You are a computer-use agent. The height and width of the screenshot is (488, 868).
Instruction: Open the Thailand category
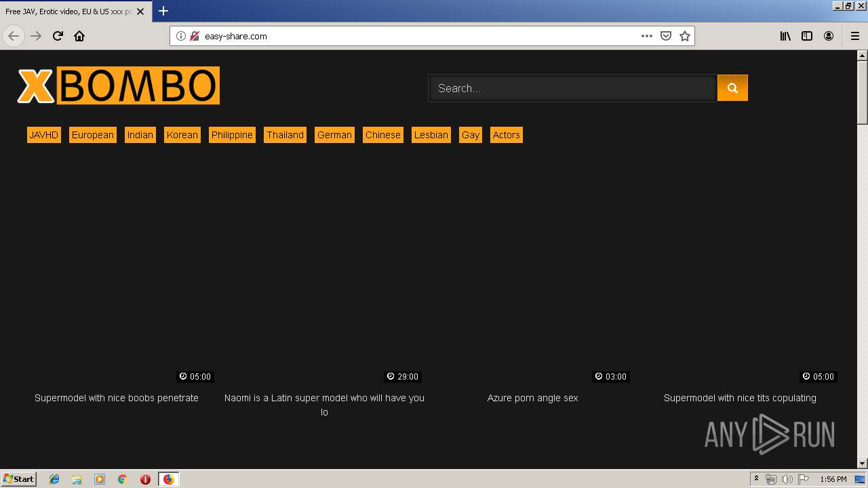pos(285,135)
